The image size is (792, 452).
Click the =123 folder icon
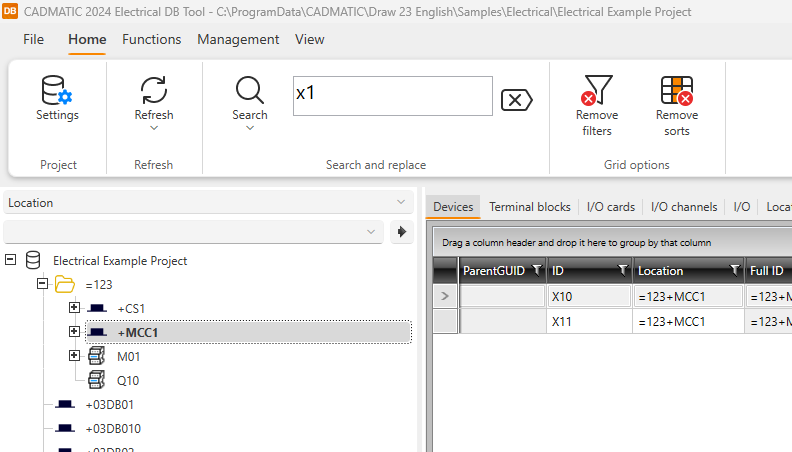pos(65,284)
